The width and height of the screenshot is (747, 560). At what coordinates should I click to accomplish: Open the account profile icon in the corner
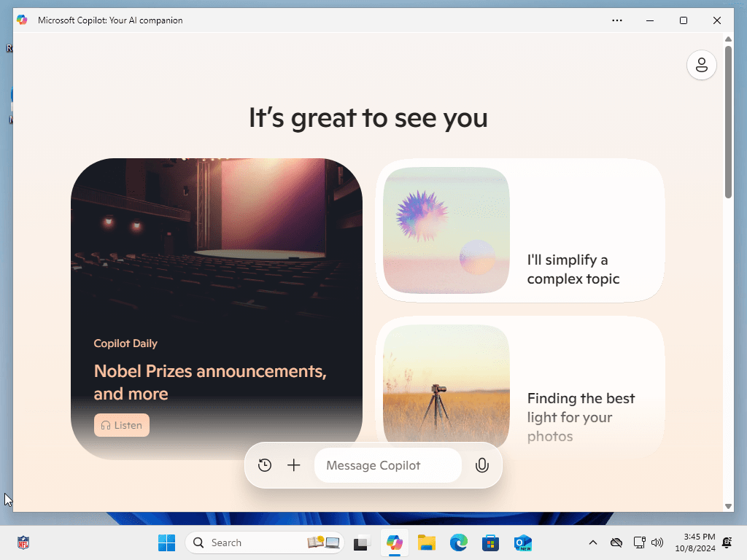coord(701,65)
